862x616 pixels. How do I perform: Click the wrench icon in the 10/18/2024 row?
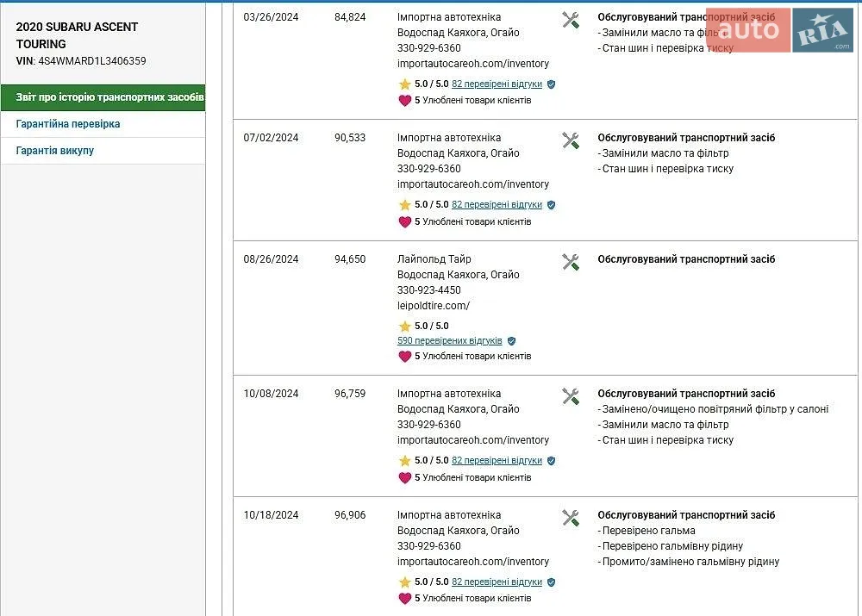click(571, 518)
